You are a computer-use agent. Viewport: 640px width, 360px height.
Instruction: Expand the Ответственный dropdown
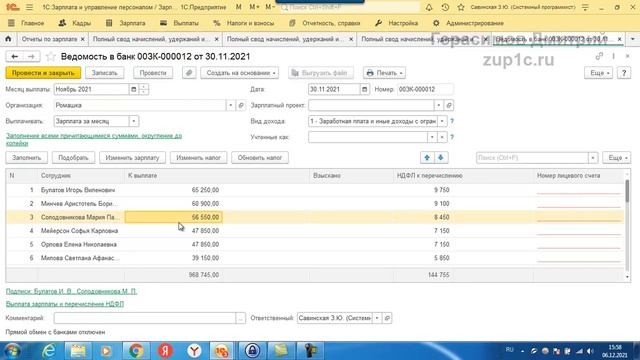coord(377,318)
